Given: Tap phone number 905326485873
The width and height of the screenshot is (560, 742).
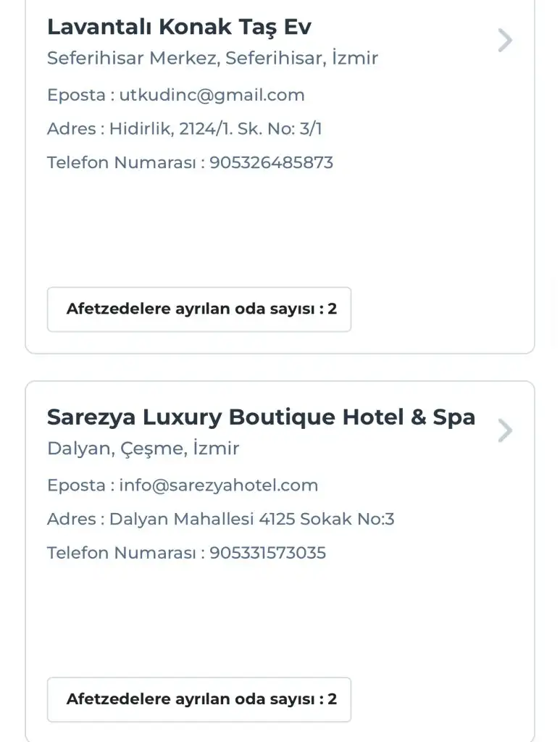Looking at the screenshot, I should [x=271, y=162].
